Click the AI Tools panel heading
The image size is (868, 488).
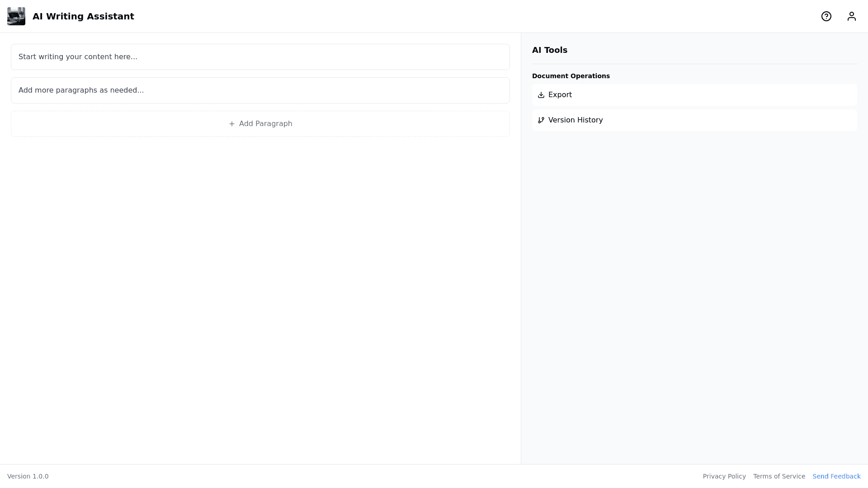coord(550,50)
